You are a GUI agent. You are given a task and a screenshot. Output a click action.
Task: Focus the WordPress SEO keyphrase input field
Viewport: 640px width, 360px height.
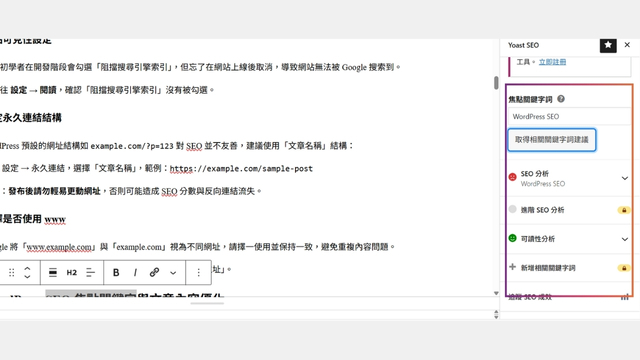pos(570,116)
